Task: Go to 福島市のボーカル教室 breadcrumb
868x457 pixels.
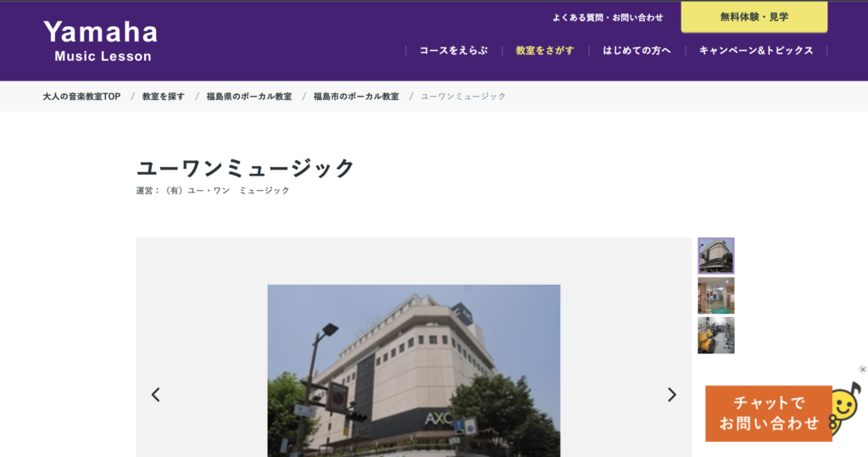Action: coord(356,97)
